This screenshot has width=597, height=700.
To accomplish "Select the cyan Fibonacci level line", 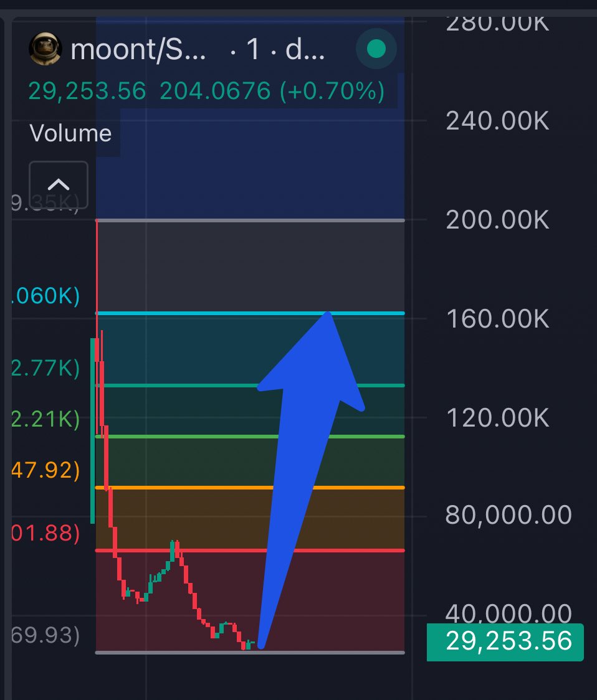I will point(251,313).
